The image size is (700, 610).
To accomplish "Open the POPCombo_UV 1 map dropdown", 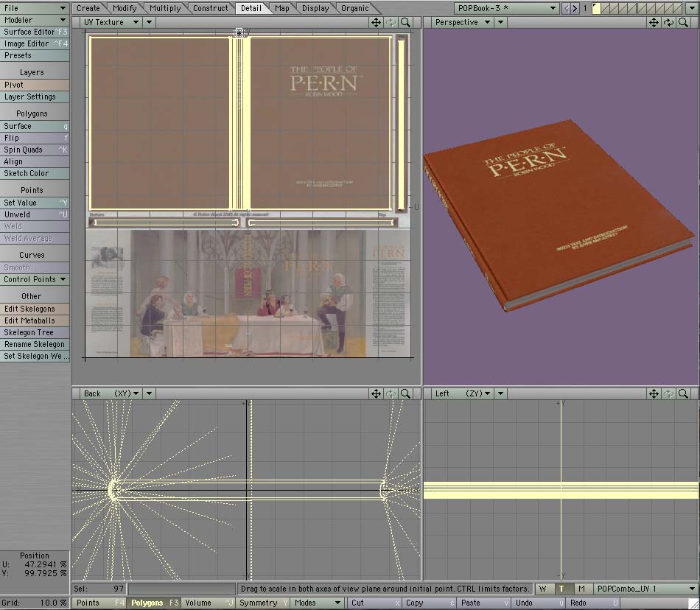I will [645, 589].
